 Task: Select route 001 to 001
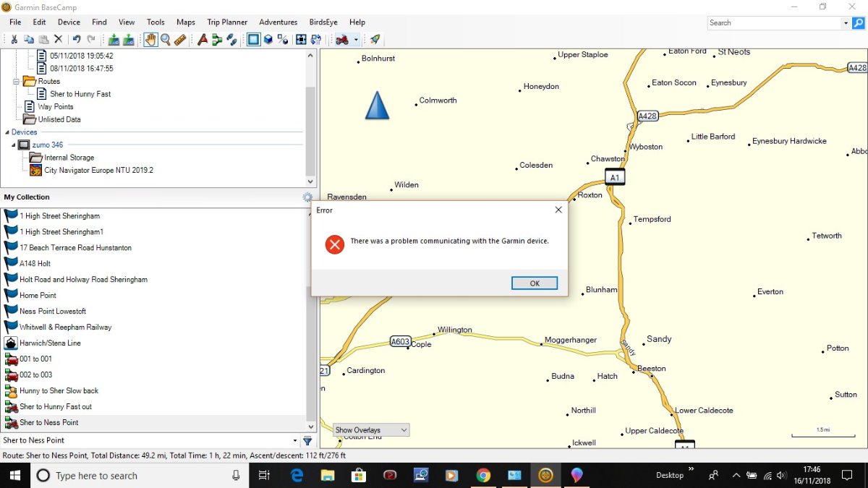[x=35, y=359]
